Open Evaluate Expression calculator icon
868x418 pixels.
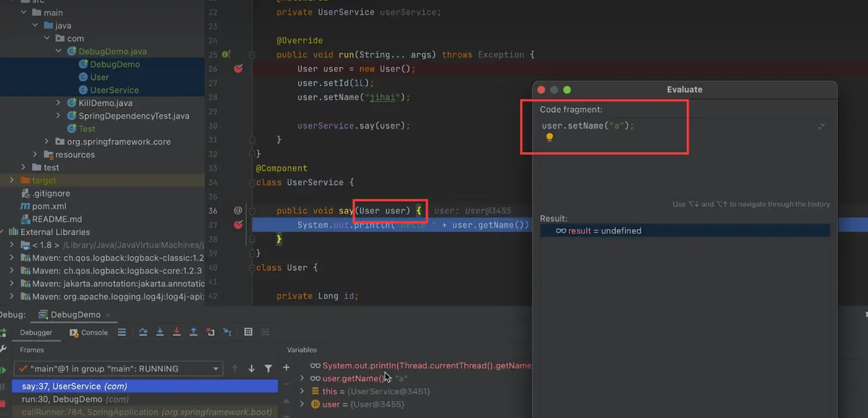(248, 332)
